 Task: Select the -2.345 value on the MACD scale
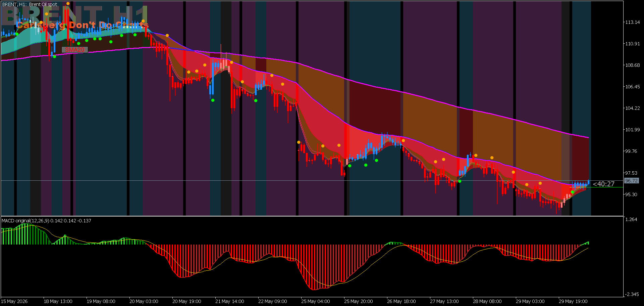(632, 294)
